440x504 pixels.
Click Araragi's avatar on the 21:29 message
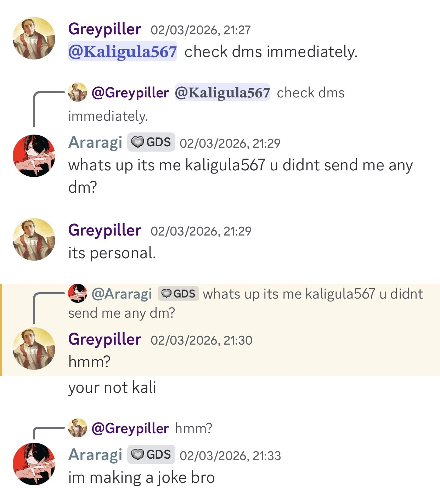point(34,155)
